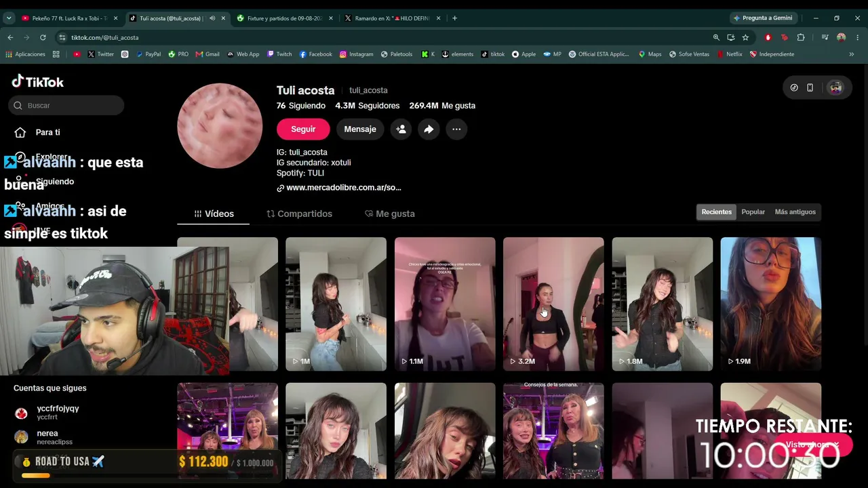View the 4.3M Seguidores list

(x=368, y=106)
